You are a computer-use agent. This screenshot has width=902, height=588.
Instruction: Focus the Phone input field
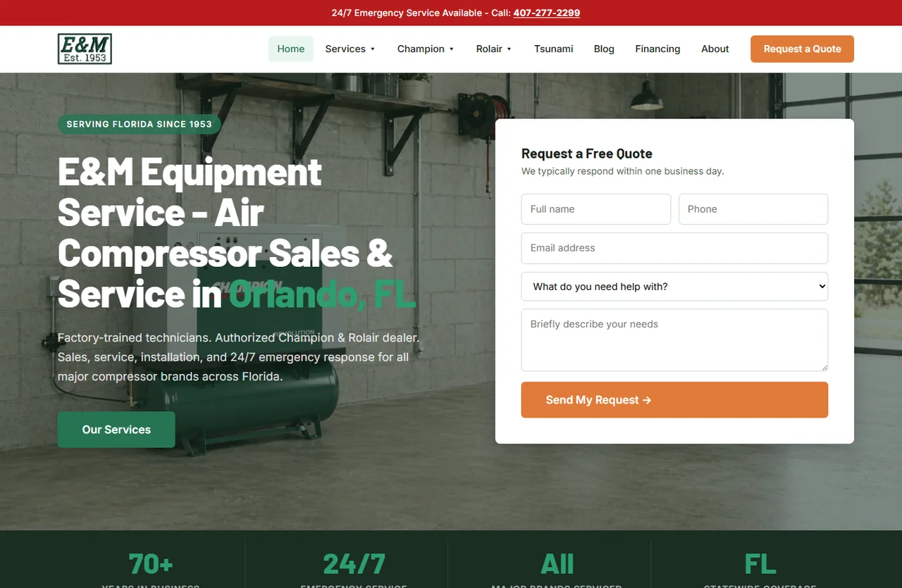753,209
